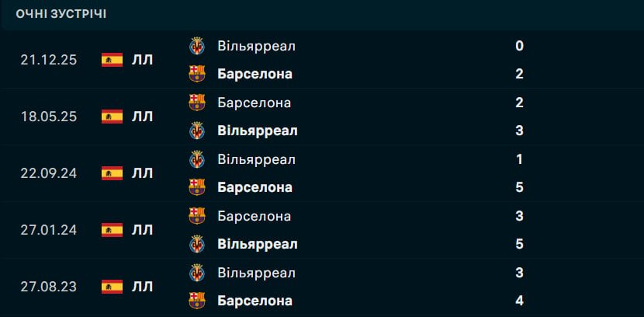The height and width of the screenshot is (317, 644).
Task: Select the ЛЛ league label for 27.01.24
Action: click(142, 230)
